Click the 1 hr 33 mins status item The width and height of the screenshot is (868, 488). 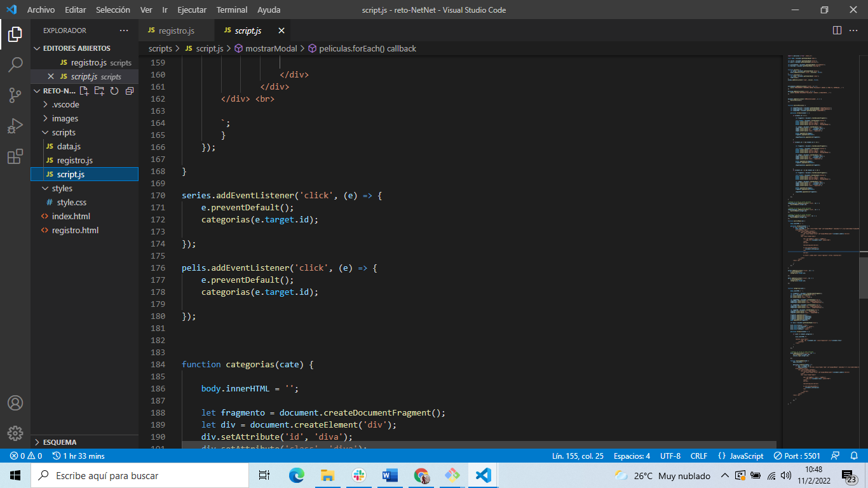coord(79,456)
